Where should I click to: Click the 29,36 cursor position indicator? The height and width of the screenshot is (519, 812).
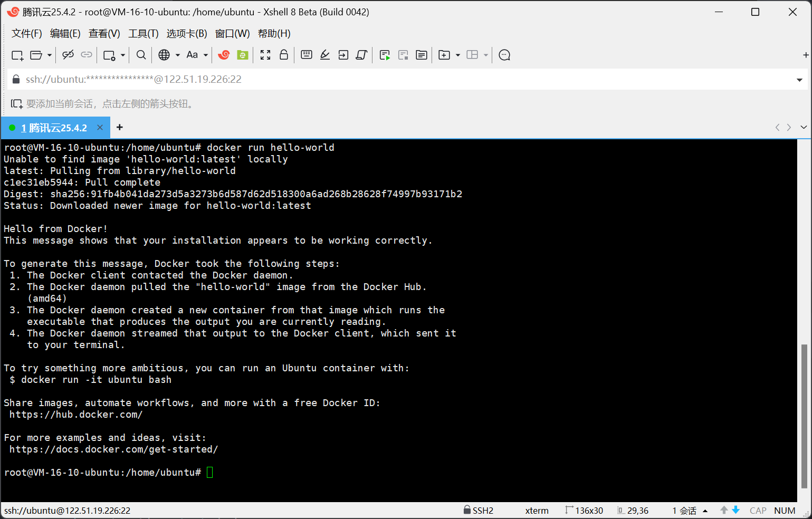click(x=633, y=511)
